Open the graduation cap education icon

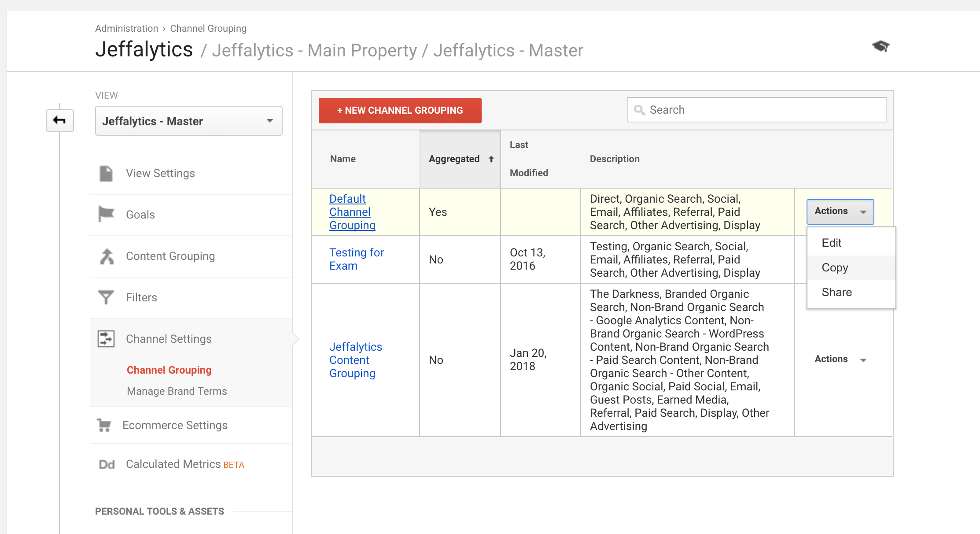tap(881, 46)
